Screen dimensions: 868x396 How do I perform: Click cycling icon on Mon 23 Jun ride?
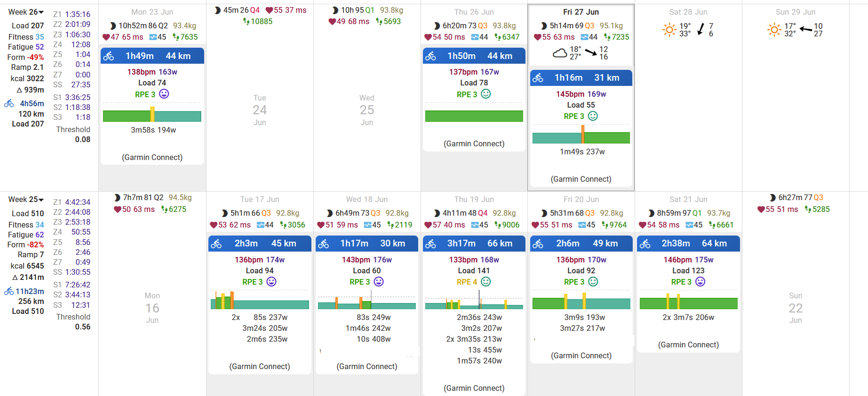coord(109,56)
